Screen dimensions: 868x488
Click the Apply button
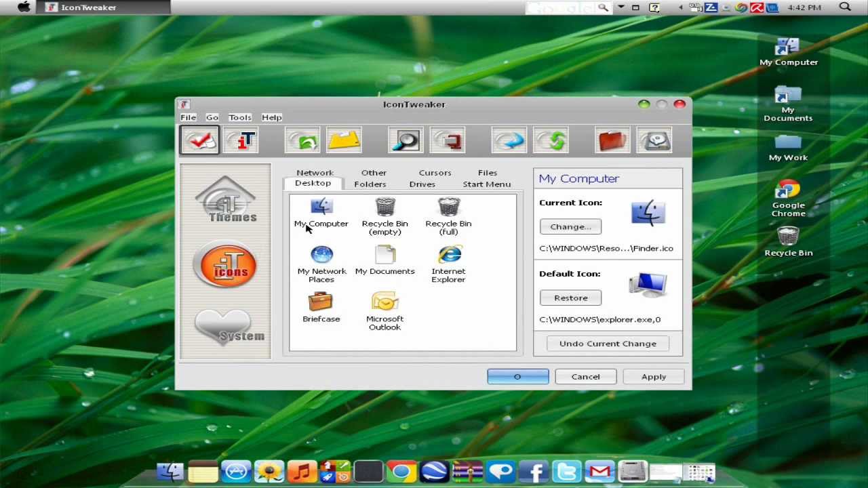pos(654,377)
